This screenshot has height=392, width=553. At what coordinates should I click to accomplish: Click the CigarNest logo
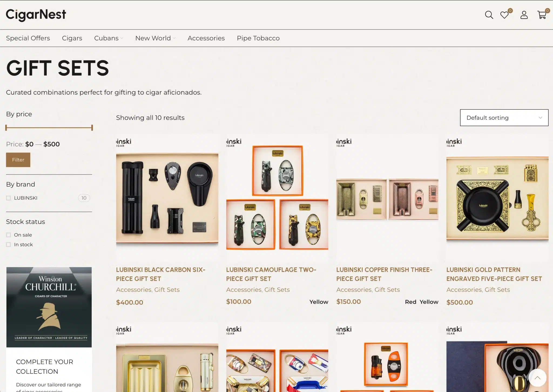point(36,15)
